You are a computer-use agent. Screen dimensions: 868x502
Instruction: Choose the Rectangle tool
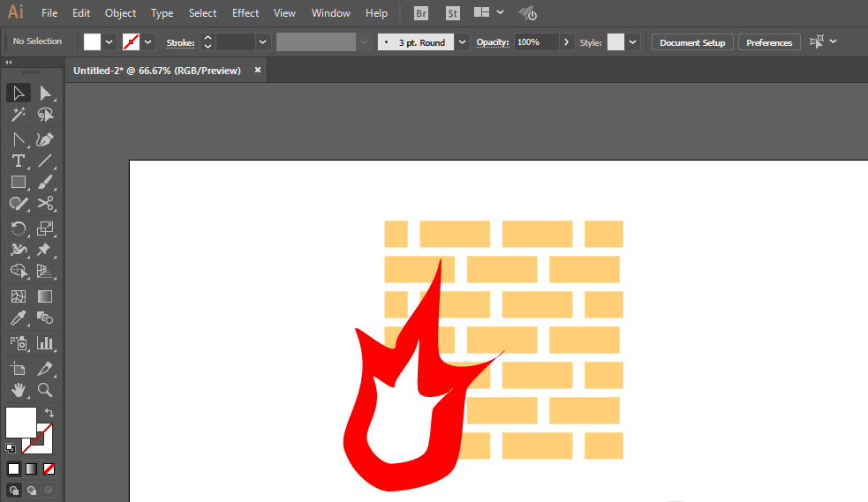19,182
